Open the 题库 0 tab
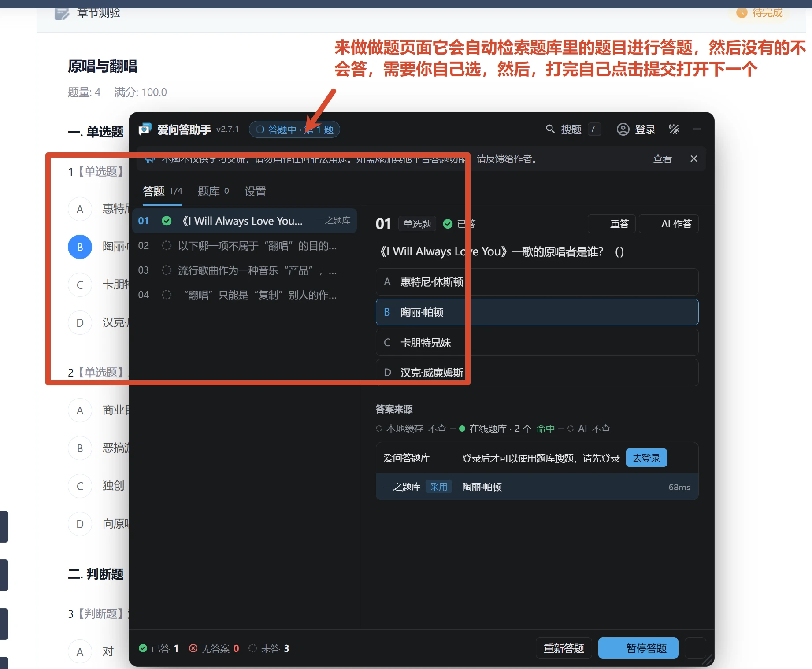This screenshot has width=812, height=669. (213, 191)
